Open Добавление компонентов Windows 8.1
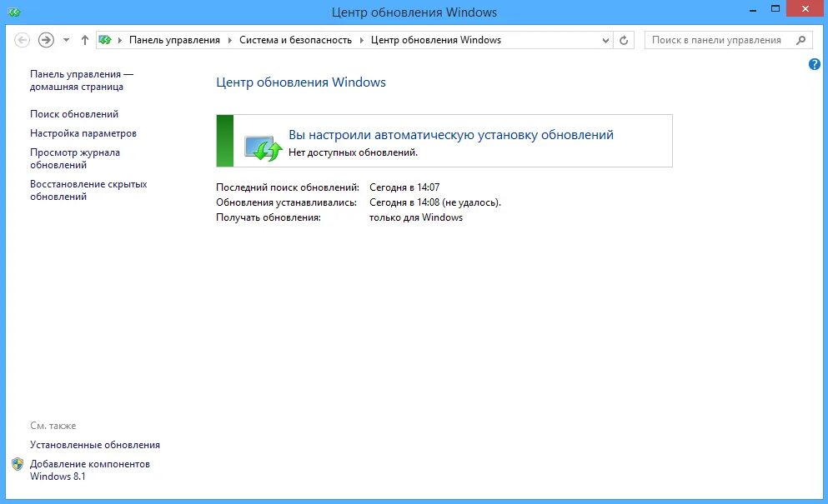 [90, 470]
